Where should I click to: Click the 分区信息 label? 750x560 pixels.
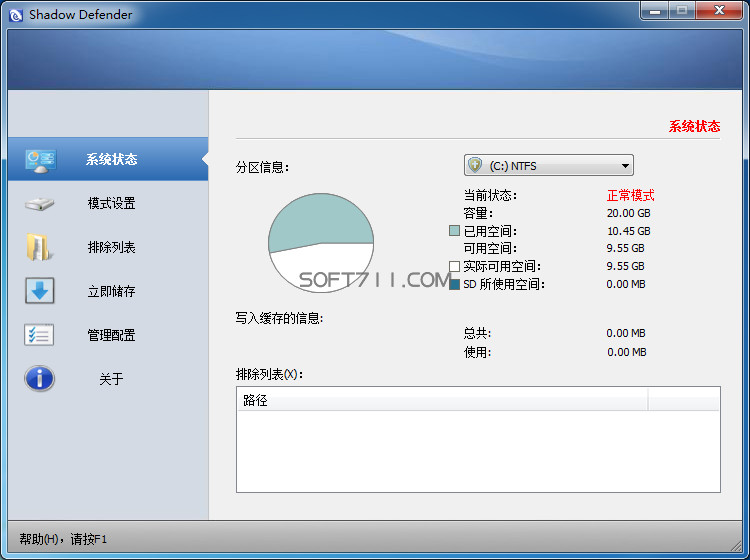(x=262, y=167)
